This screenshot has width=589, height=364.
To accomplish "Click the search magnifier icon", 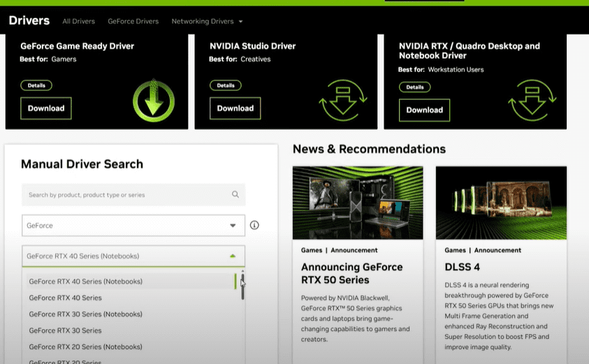I will [235, 195].
